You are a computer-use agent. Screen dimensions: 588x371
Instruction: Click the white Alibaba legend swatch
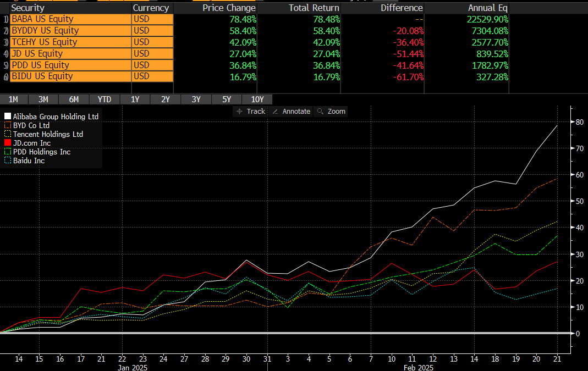click(8, 116)
